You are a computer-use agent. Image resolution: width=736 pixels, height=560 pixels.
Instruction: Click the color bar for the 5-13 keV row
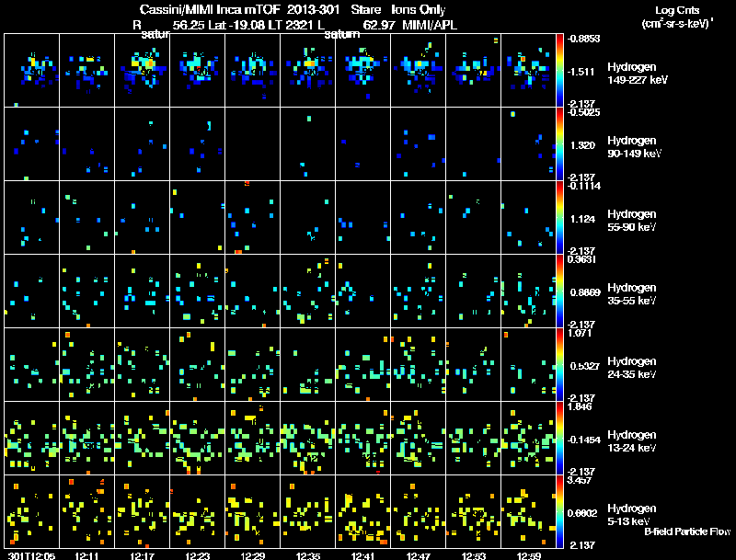[559, 511]
